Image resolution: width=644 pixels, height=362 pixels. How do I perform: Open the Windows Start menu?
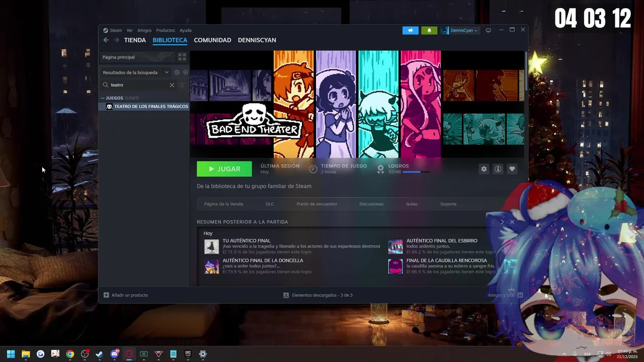click(x=11, y=354)
